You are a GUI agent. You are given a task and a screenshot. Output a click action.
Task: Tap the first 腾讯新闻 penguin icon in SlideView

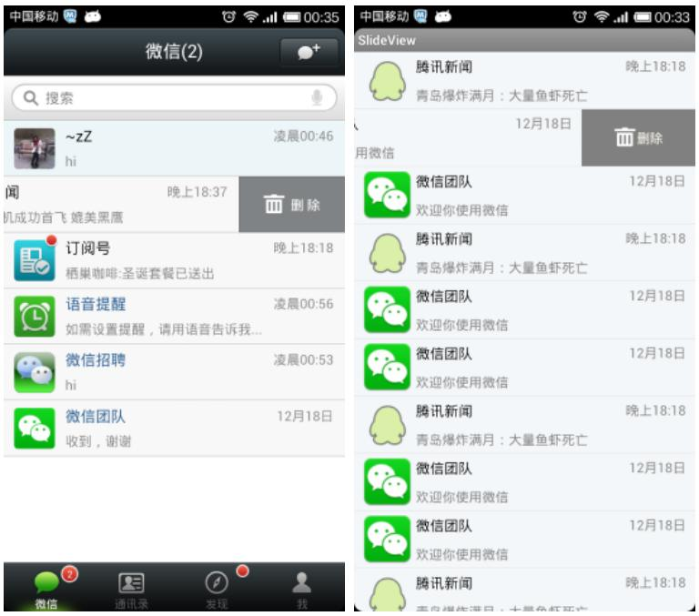[388, 81]
